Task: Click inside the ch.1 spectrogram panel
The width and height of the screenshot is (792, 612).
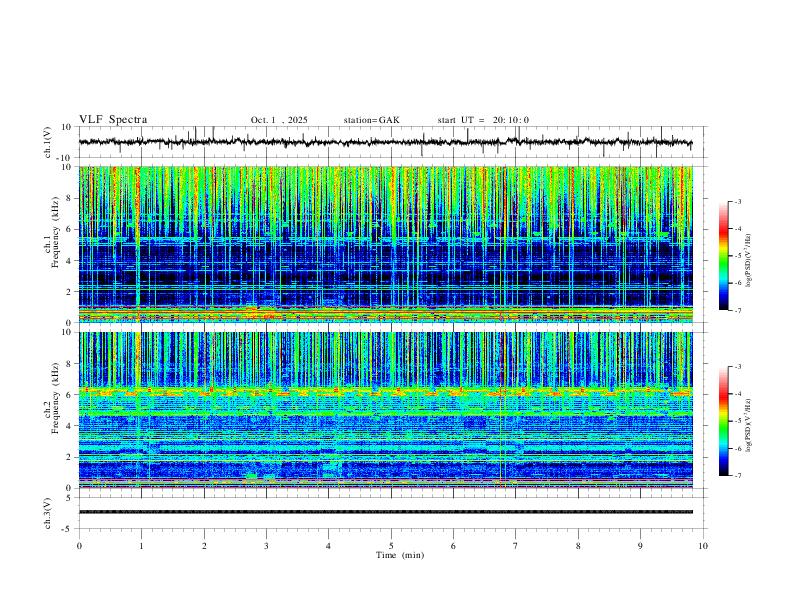Action: point(385,244)
